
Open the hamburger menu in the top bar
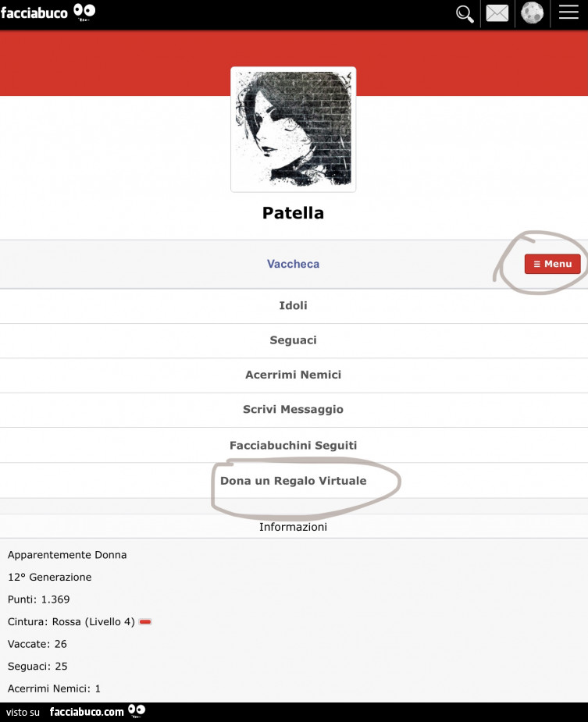coord(568,13)
